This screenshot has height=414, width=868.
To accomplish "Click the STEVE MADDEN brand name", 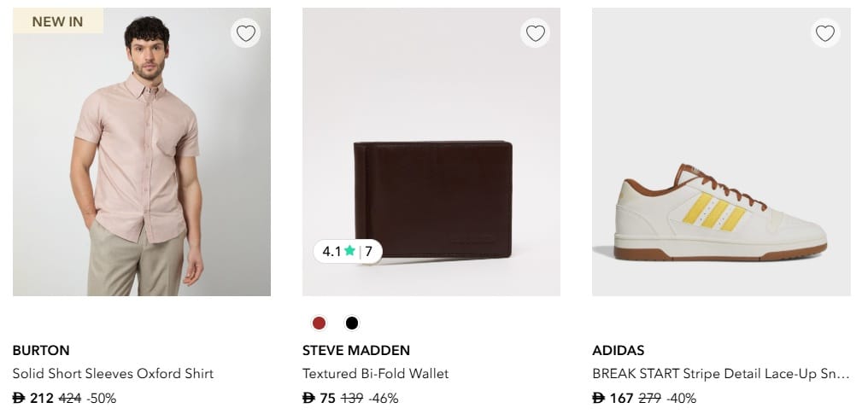I will click(356, 350).
